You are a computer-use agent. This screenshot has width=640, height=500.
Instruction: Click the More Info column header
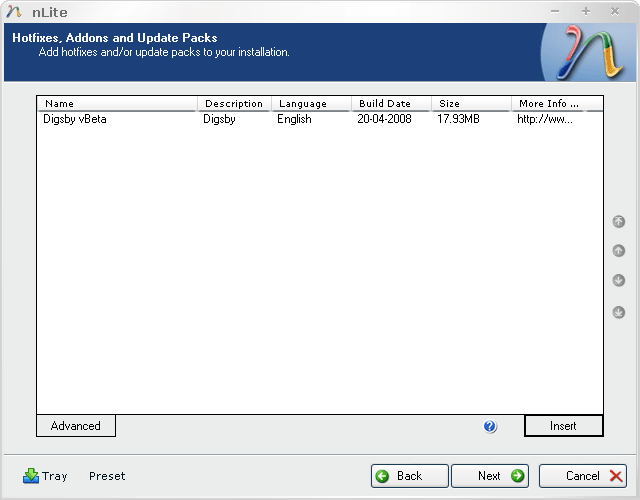(x=549, y=104)
